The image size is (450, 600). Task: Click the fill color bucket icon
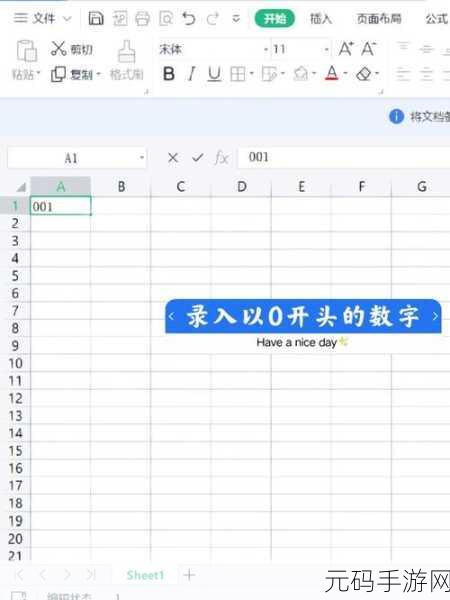coord(301,73)
